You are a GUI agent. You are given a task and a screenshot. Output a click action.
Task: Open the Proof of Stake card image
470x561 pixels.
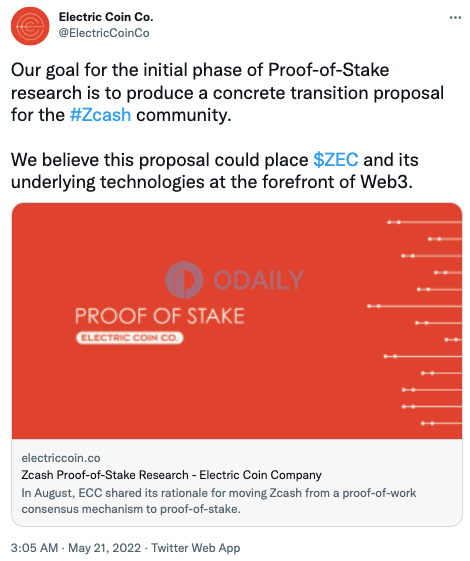coord(237,321)
